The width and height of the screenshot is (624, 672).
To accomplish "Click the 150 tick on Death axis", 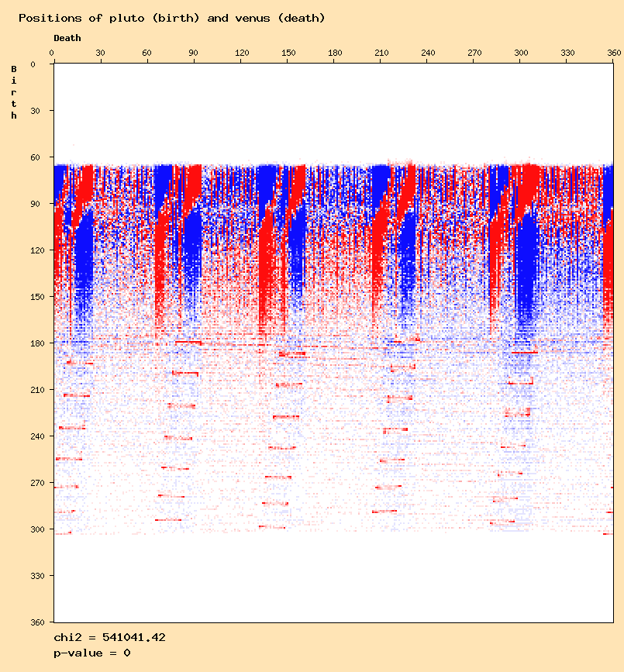I will click(x=288, y=53).
